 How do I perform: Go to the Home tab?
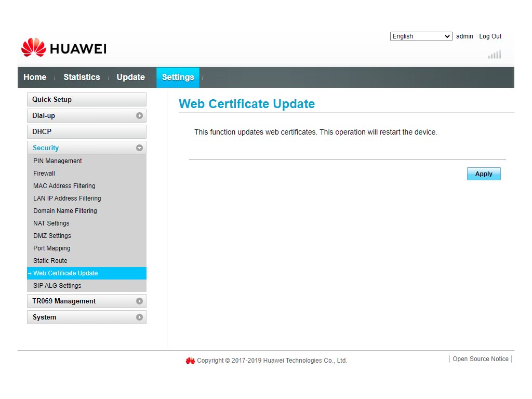click(x=35, y=77)
